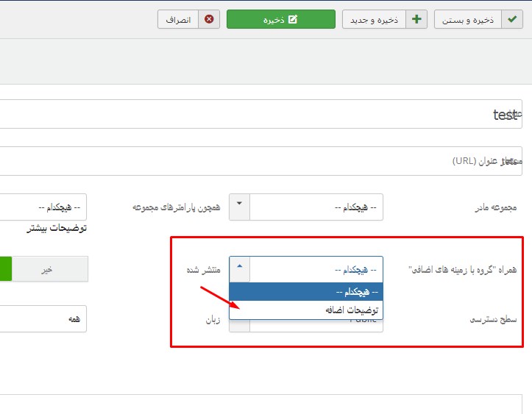
Task: Open the سطح دسترسی access level dropdown
Action: 306,326
